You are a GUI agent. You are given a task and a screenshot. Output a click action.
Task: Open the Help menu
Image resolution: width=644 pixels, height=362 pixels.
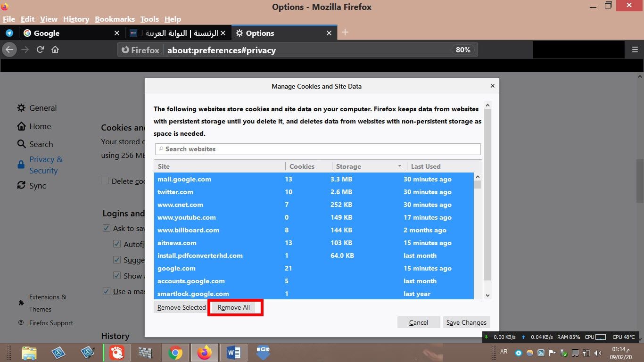[x=173, y=19]
